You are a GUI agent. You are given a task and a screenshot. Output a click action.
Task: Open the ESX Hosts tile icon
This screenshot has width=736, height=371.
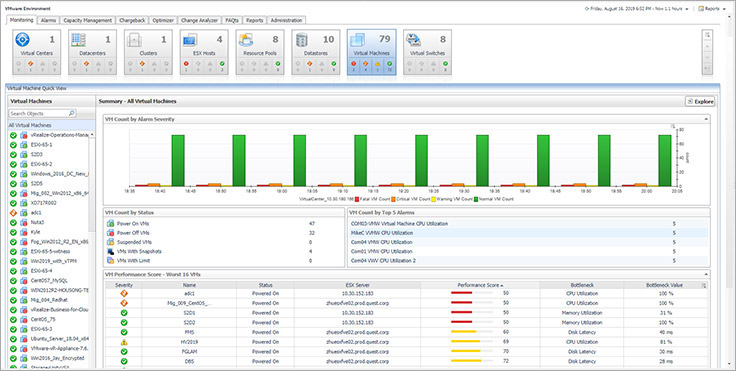click(x=190, y=40)
